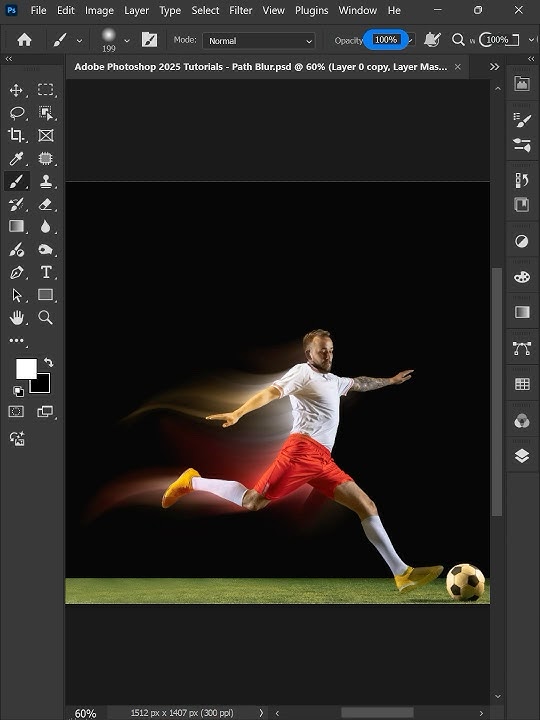Toggle pressure for opacity button
Image resolution: width=540 pixels, height=720 pixels.
(432, 40)
